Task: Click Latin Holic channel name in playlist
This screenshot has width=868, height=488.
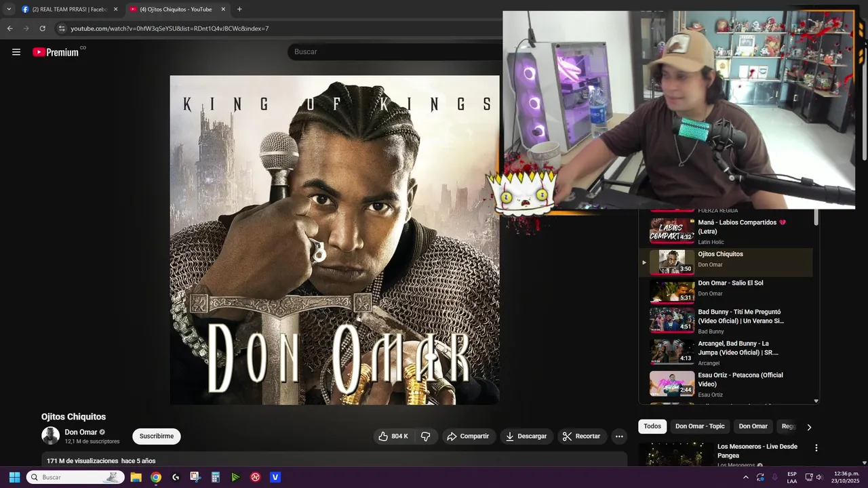Action: (x=711, y=242)
